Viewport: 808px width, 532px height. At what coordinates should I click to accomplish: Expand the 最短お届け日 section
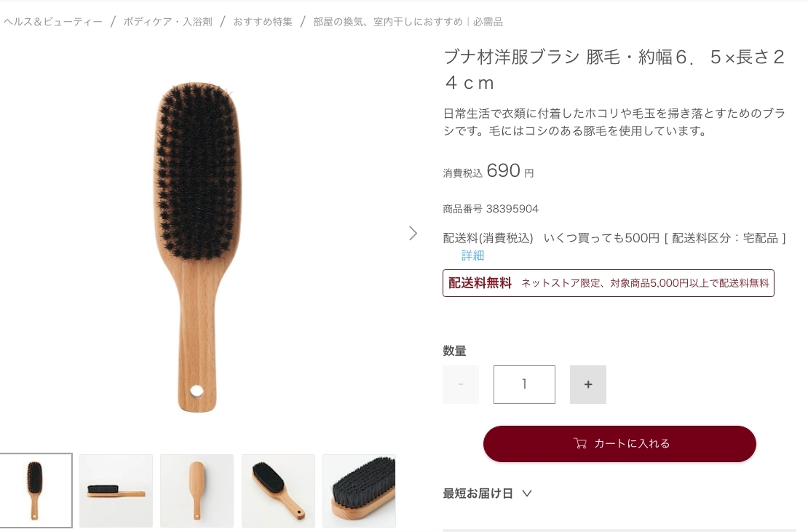click(x=487, y=493)
